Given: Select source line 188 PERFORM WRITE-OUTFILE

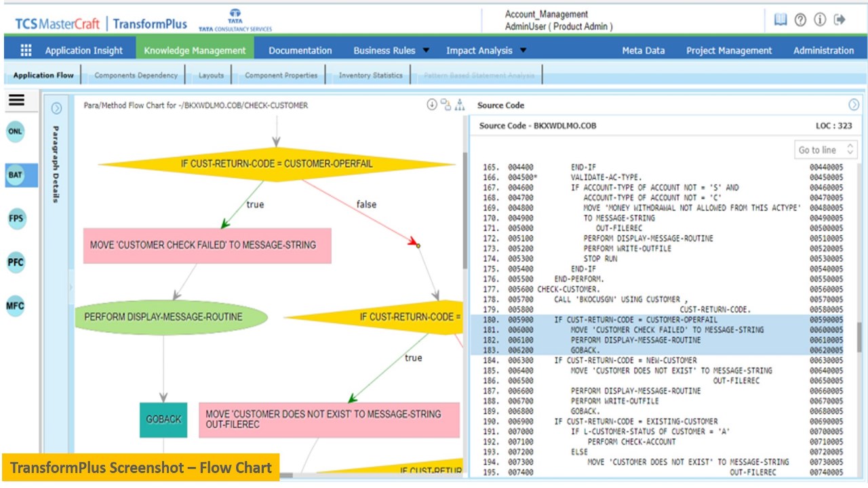Looking at the screenshot, I should (x=663, y=401).
